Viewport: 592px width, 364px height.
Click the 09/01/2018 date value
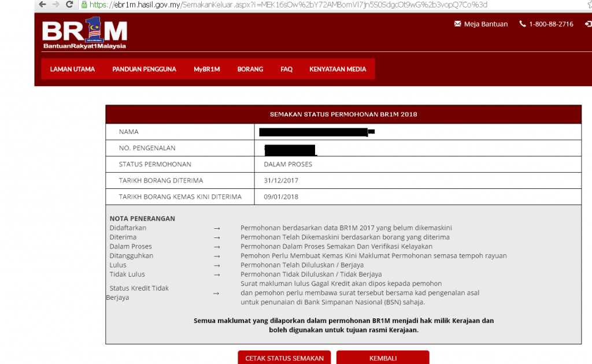(281, 196)
